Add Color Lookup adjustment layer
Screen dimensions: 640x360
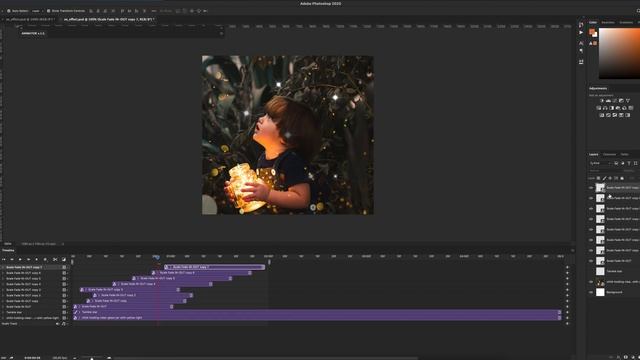tap(631, 108)
